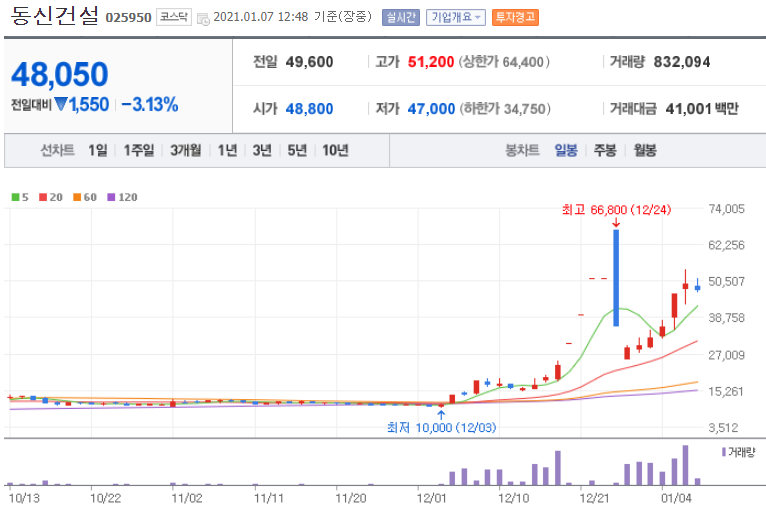Select the 1년 line chart tab
Viewport: 766px width, 513px height.
(227, 150)
